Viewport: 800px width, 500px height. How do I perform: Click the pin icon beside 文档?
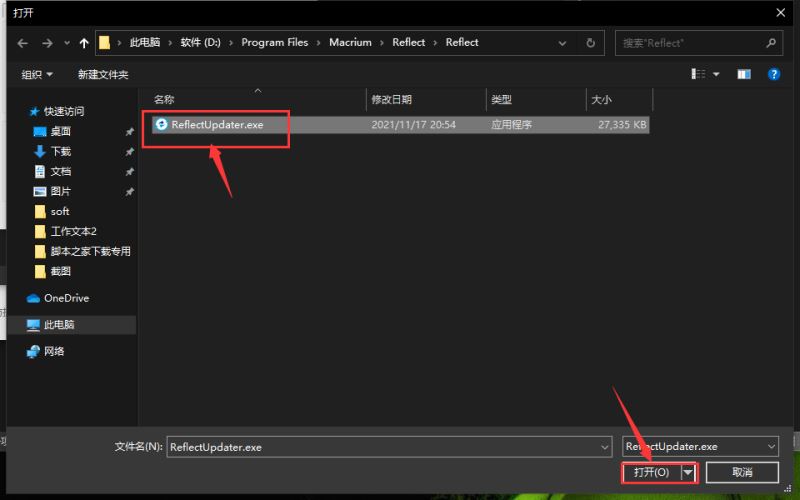[130, 172]
